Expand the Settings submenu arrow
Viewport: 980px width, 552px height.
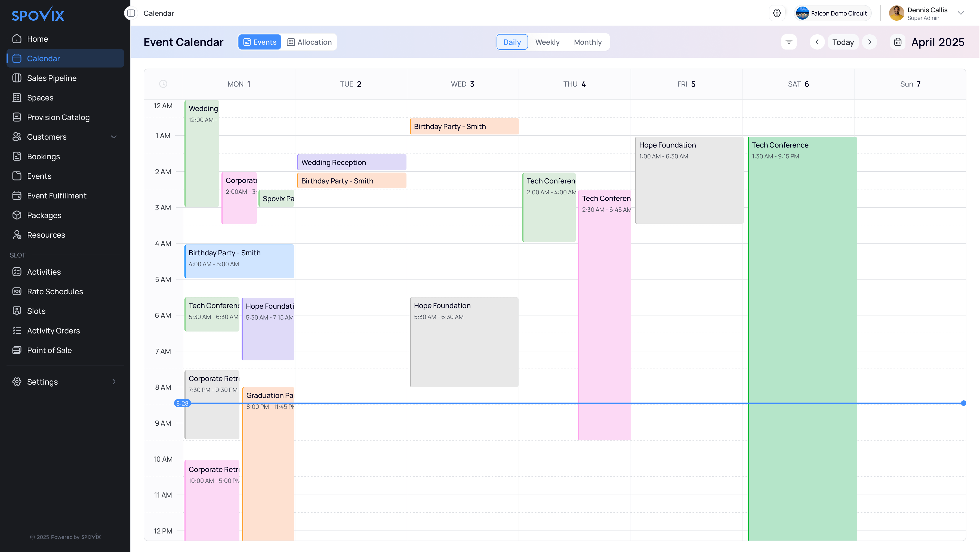point(113,382)
